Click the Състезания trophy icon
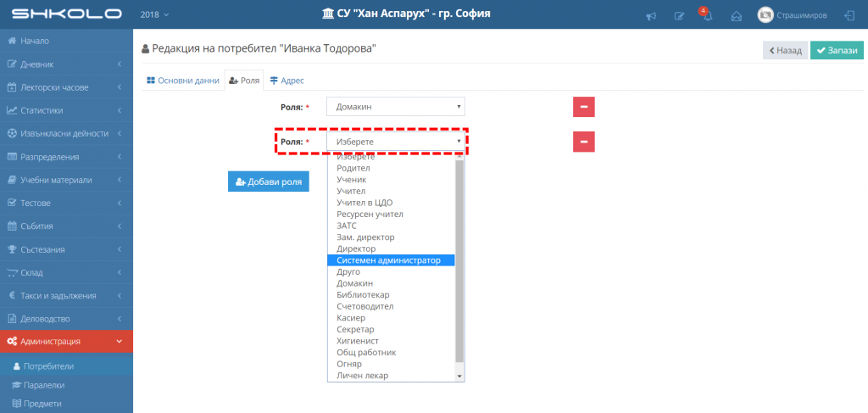Viewport: 868px width, 413px height. (x=11, y=249)
